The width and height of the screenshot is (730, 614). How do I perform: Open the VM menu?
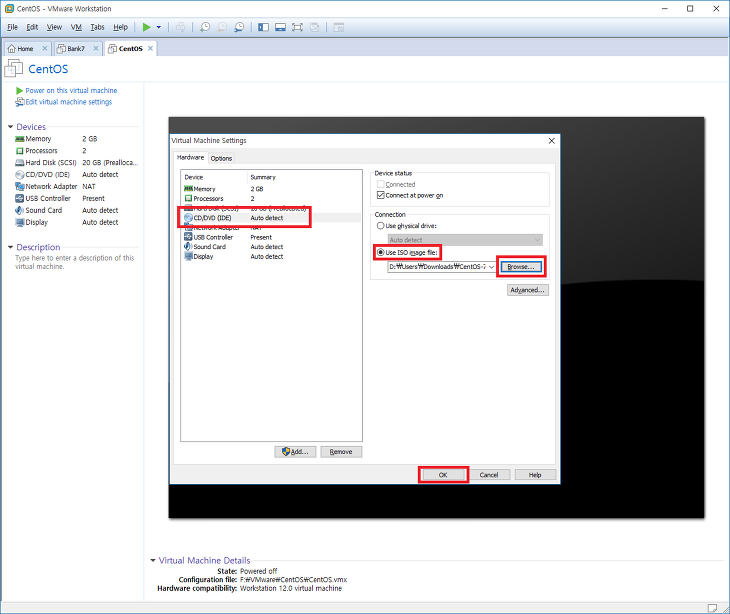pos(76,27)
